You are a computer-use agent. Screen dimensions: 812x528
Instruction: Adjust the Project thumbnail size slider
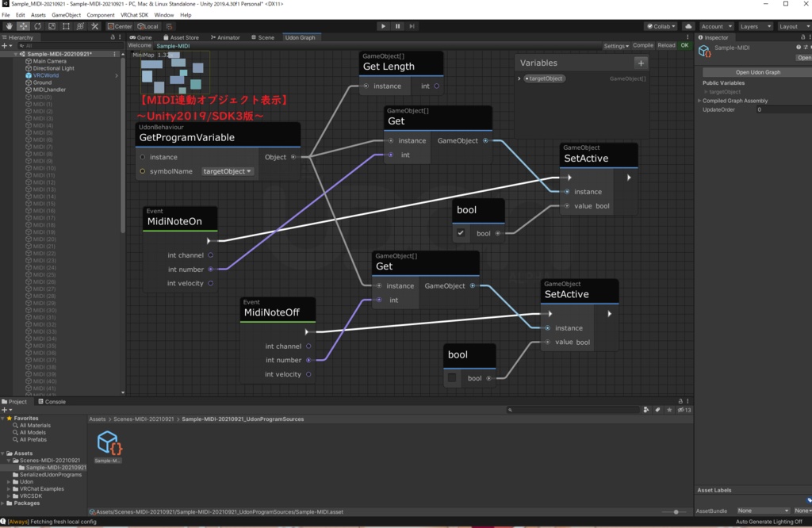click(x=676, y=512)
